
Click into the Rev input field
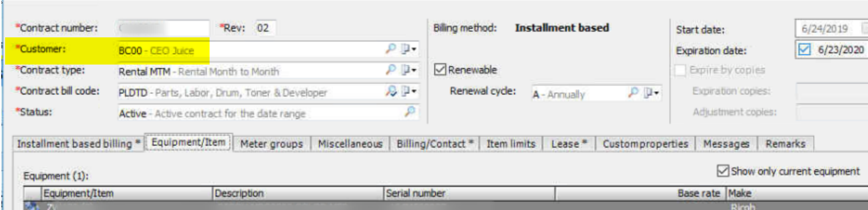click(x=265, y=28)
